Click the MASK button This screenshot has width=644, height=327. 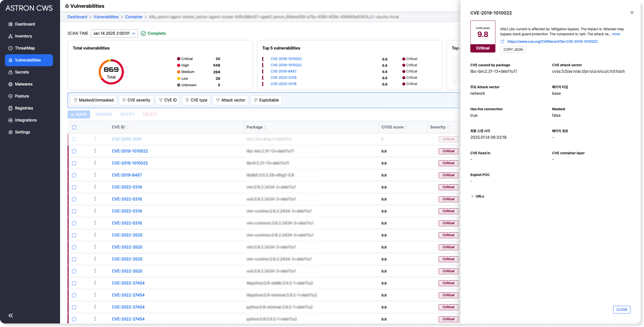pyautogui.click(x=79, y=114)
